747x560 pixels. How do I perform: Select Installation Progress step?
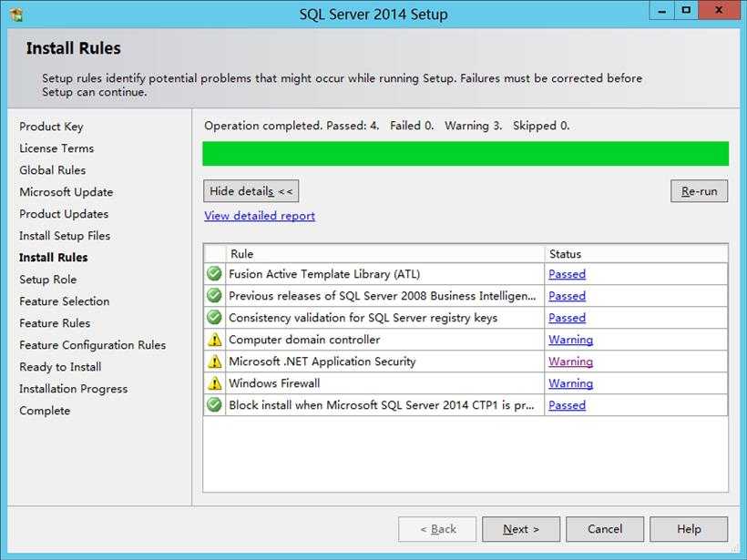pyautogui.click(x=74, y=389)
